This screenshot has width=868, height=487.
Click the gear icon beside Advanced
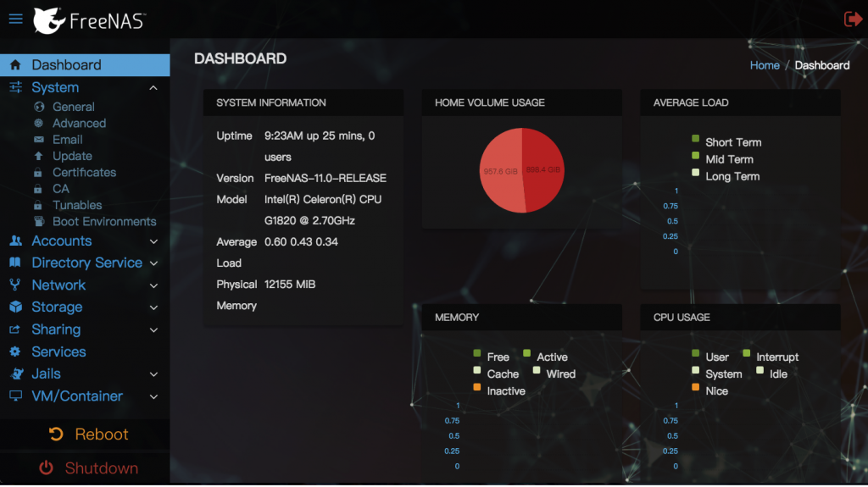pos(39,123)
